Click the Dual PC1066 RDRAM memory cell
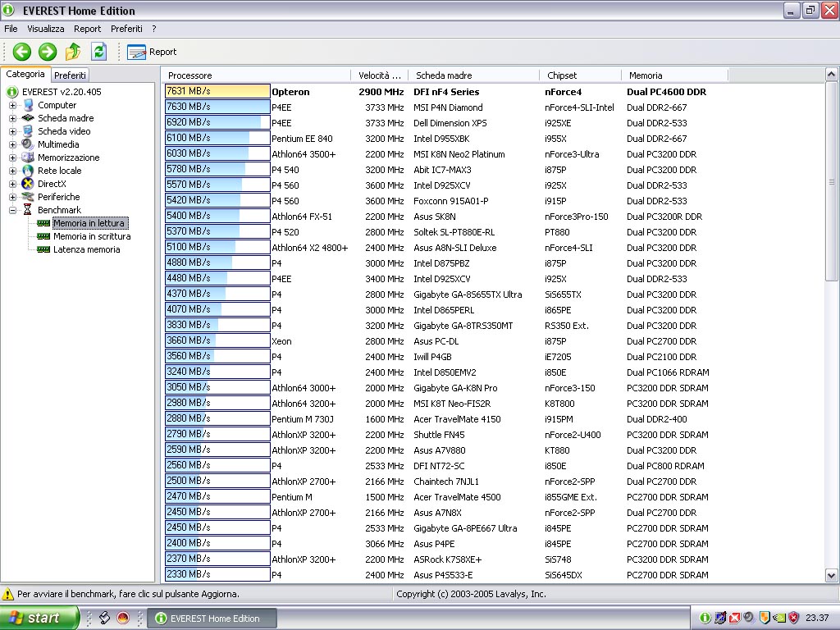This screenshot has width=840, height=630. point(668,372)
